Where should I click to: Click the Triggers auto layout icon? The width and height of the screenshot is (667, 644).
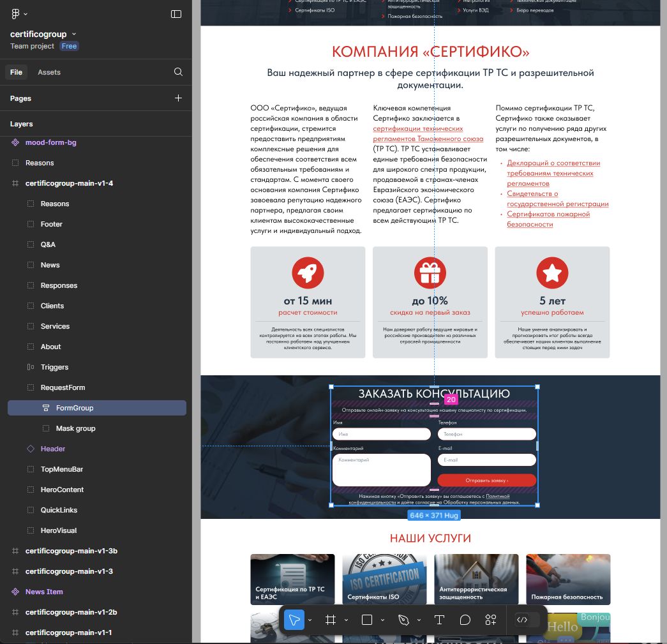[x=31, y=367]
